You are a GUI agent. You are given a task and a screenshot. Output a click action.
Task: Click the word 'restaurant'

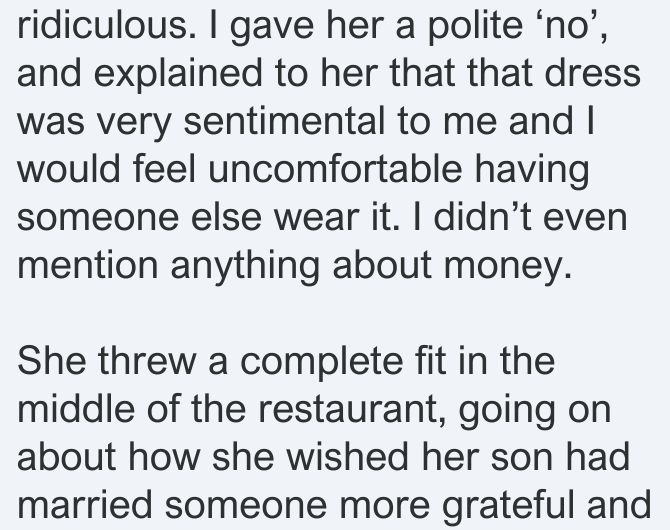[352, 409]
